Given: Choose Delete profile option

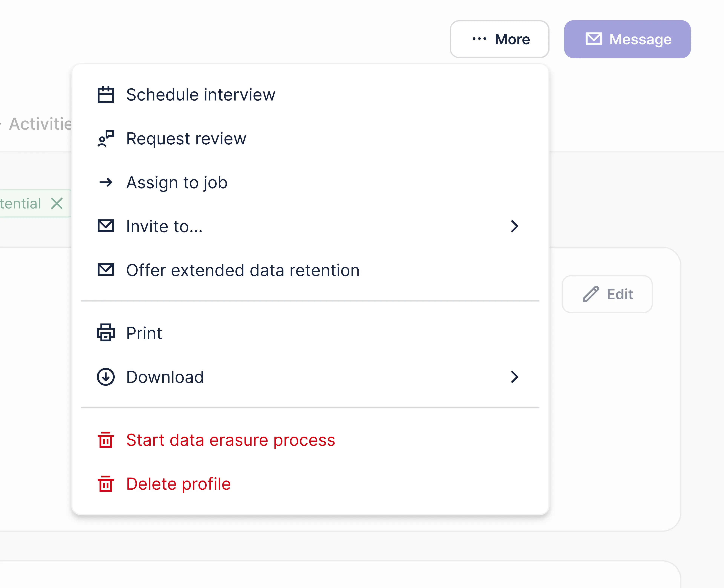Looking at the screenshot, I should click(310, 484).
